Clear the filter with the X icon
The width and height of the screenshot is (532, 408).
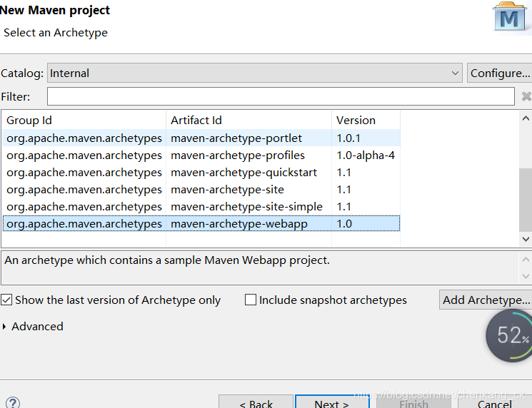[x=526, y=96]
